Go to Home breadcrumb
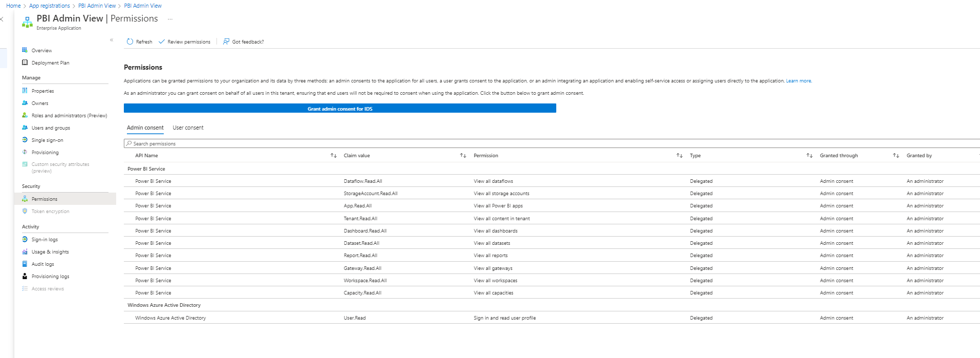The height and width of the screenshot is (358, 980). click(13, 6)
